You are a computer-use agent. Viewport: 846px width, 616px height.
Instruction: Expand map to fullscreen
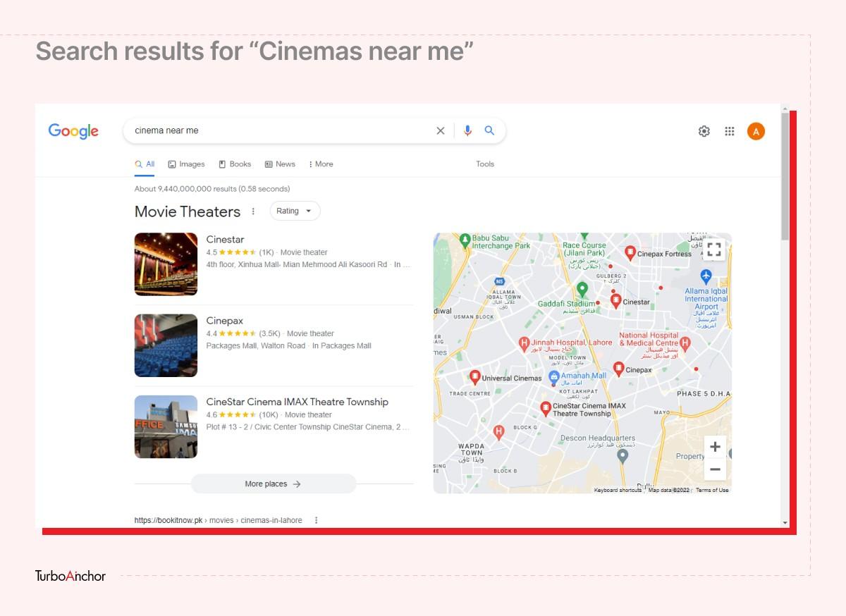click(714, 249)
